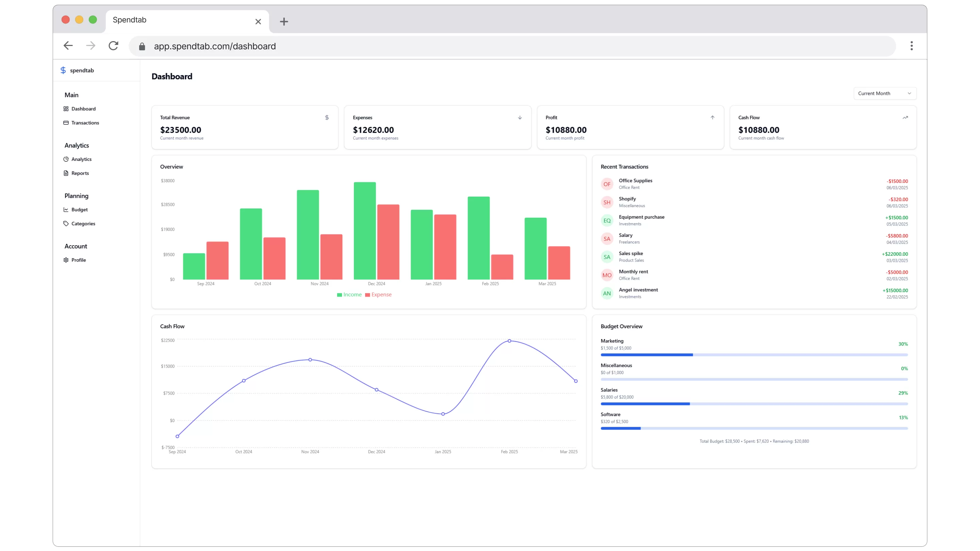Click the down arrow icon on Expenses card
This screenshot has width=980, height=551.
coord(520,118)
